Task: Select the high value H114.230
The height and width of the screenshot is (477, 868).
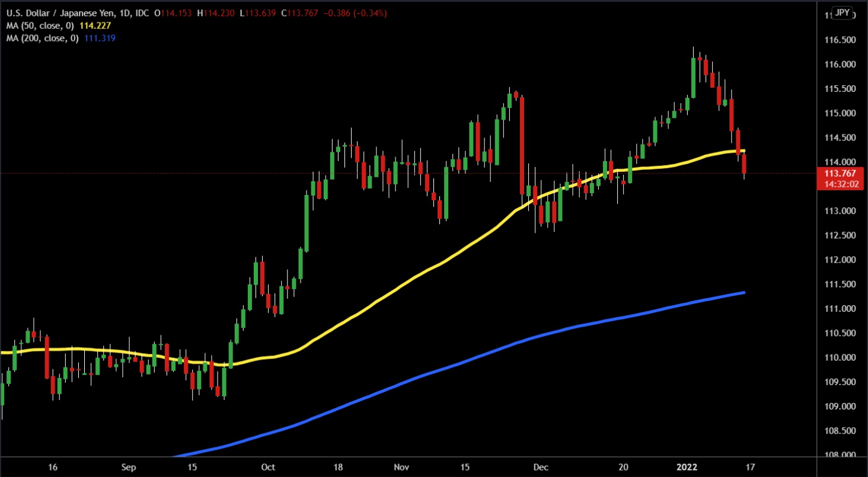Action: pyautogui.click(x=216, y=12)
